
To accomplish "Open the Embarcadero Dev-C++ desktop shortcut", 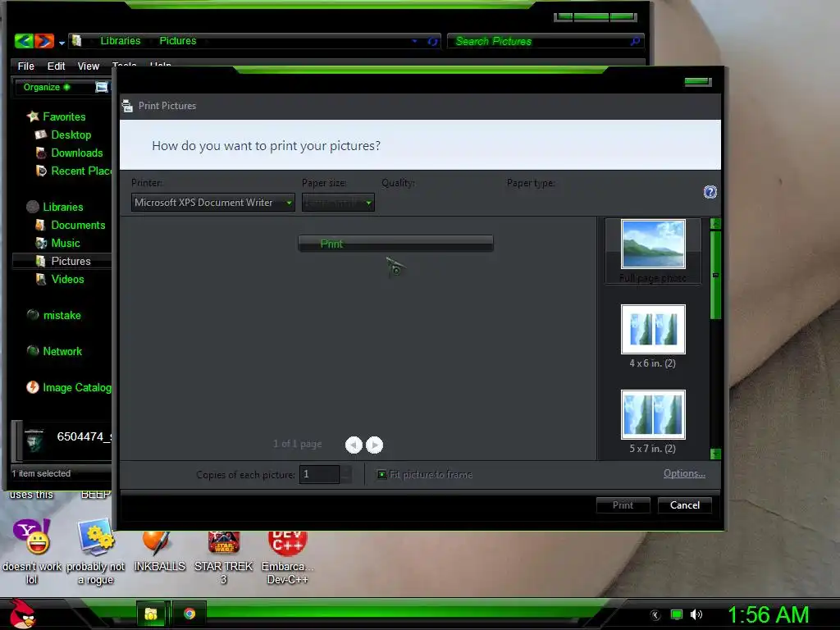I will pos(288,557).
